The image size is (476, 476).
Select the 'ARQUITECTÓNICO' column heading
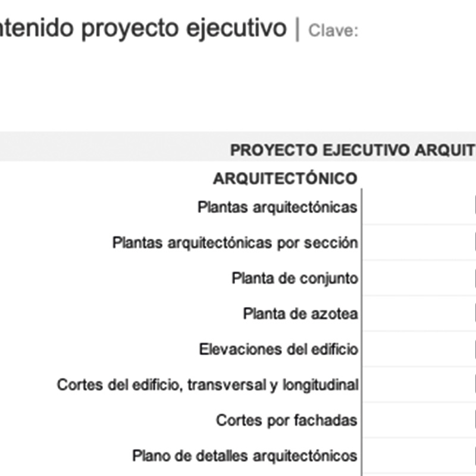[x=285, y=178]
